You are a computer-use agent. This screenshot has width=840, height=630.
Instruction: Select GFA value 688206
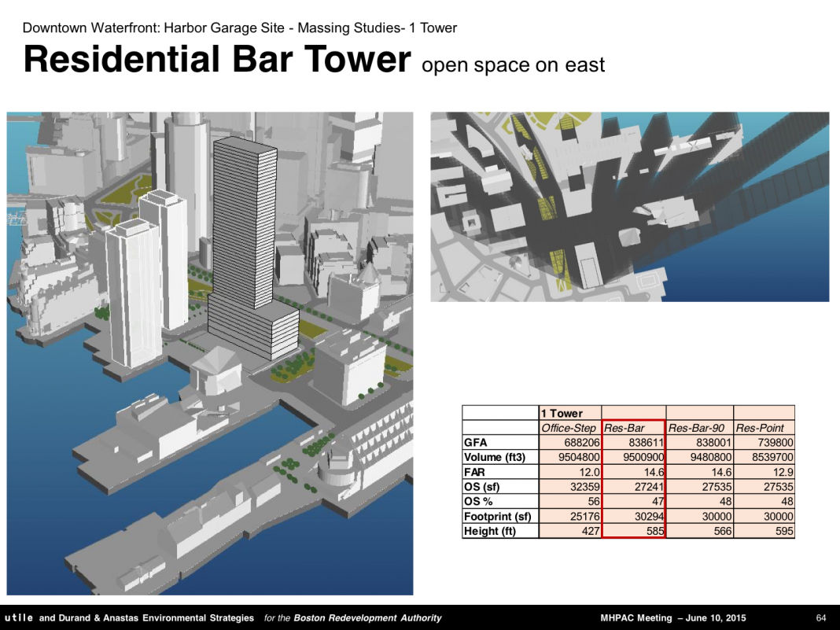582,443
